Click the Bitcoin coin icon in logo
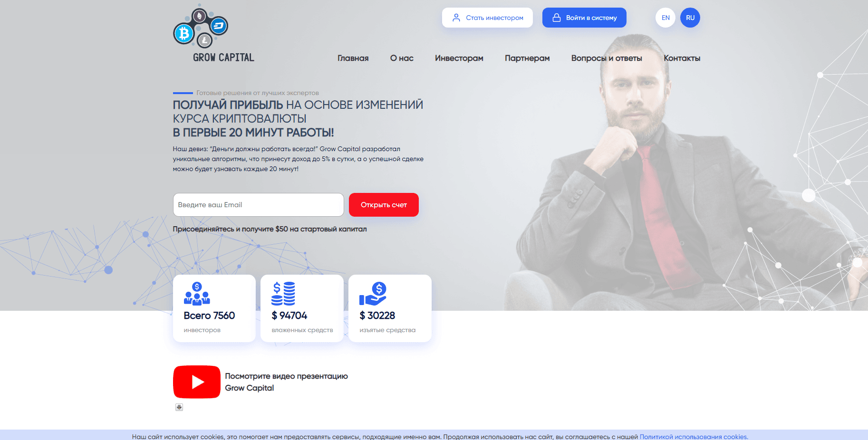 click(184, 34)
